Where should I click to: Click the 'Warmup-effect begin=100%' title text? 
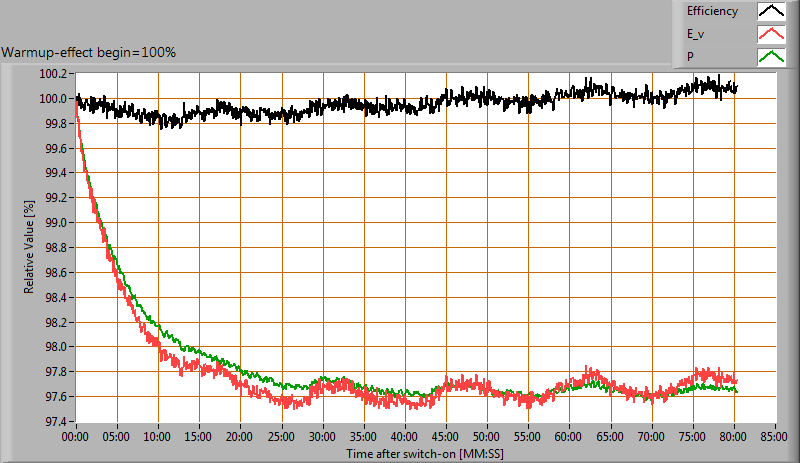point(89,52)
